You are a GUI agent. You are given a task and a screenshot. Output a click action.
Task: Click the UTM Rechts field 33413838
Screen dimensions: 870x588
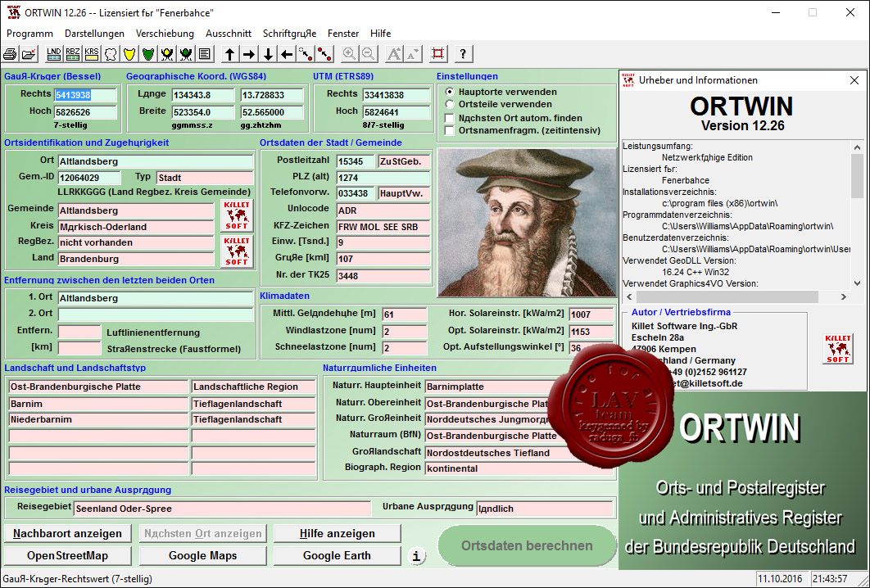[x=396, y=95]
